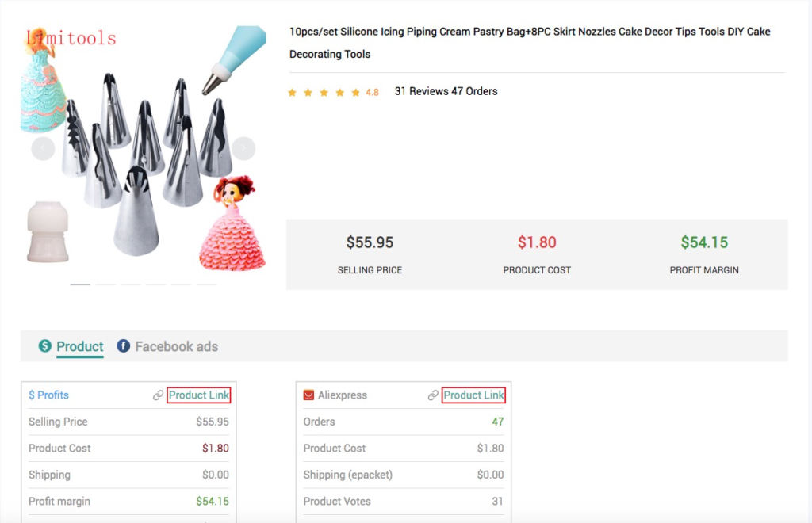
Task: Click the chain link icon in Profits panel
Action: pyautogui.click(x=158, y=395)
